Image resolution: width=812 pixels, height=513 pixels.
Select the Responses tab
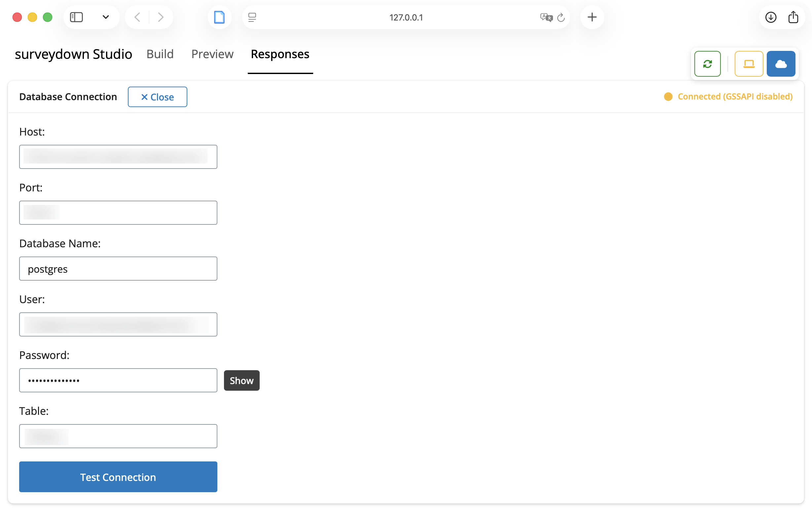[280, 54]
